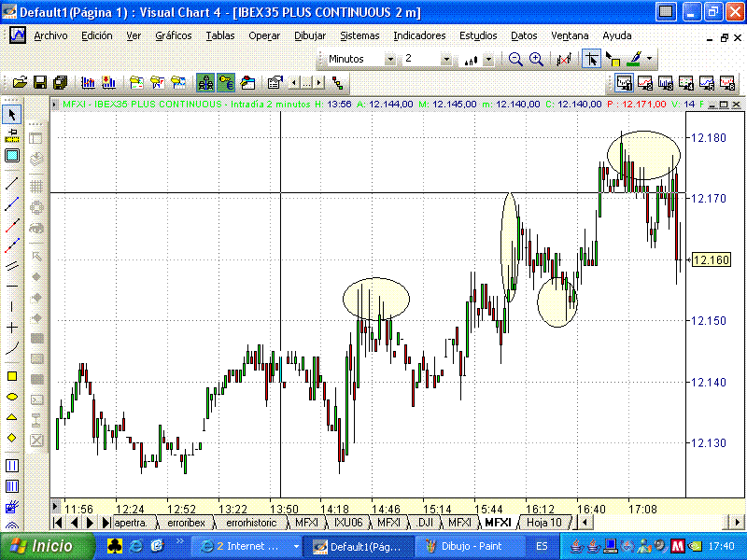Select the horizontal line tool

tap(12, 287)
